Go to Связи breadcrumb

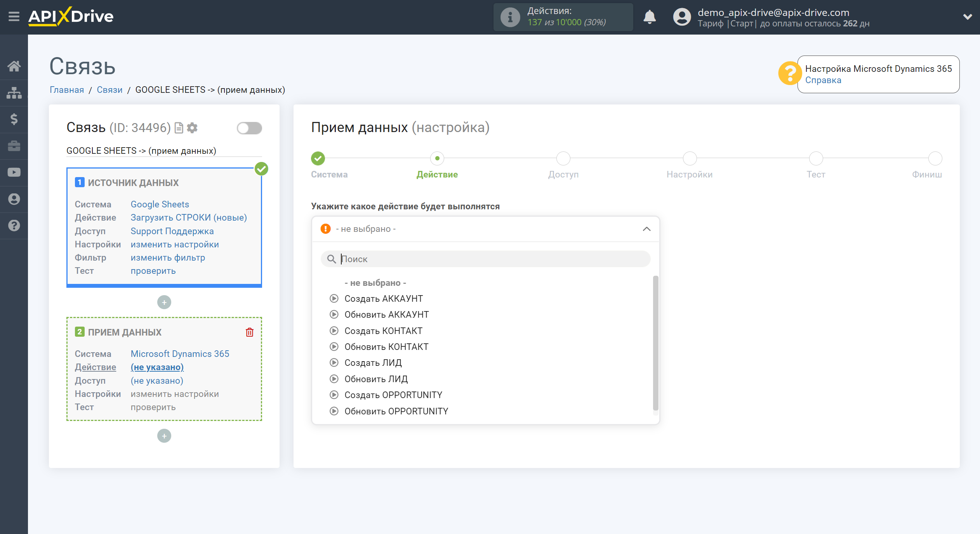(x=109, y=90)
